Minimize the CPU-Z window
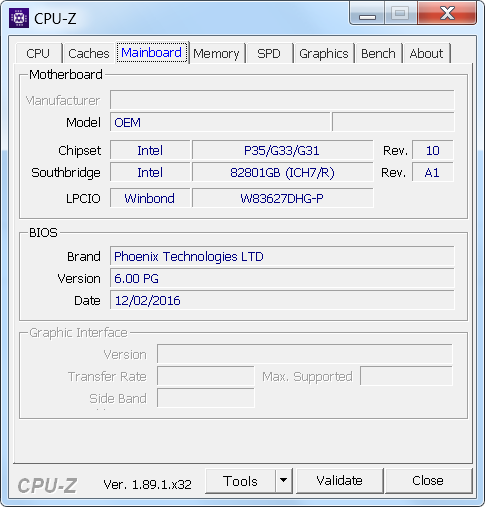Viewport: 485px width, 507px height. click(x=367, y=14)
